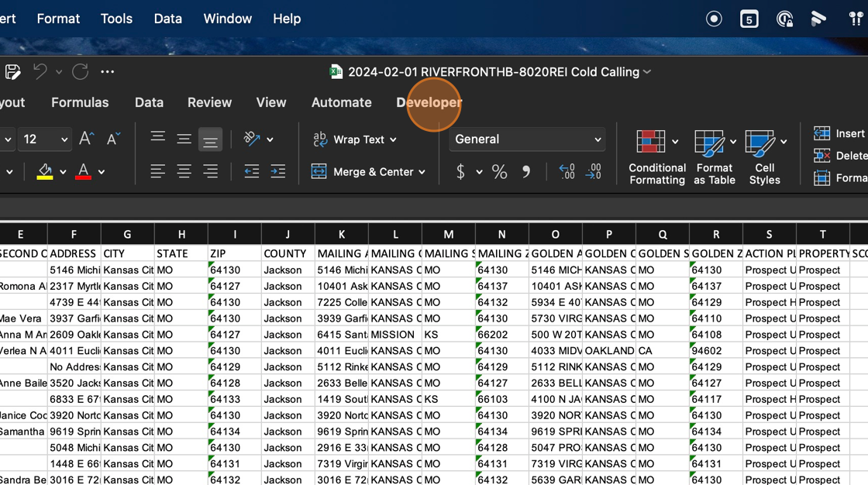Switch to the Data ribbon tab
Screen dimensions: 868x485
click(x=149, y=102)
